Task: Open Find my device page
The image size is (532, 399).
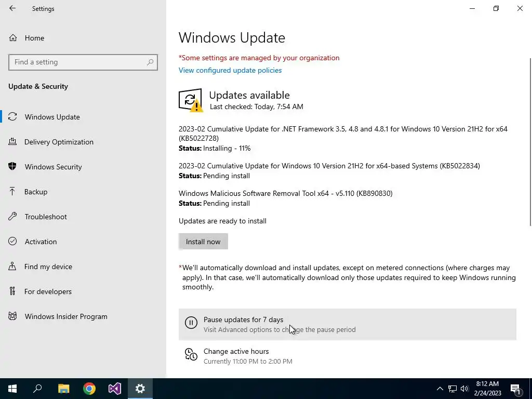Action: pyautogui.click(x=83, y=267)
